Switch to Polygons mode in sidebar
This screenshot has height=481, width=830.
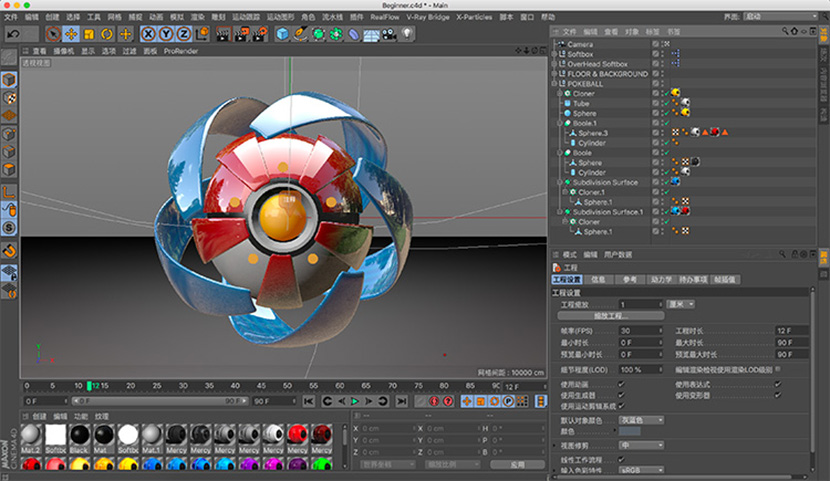click(9, 170)
